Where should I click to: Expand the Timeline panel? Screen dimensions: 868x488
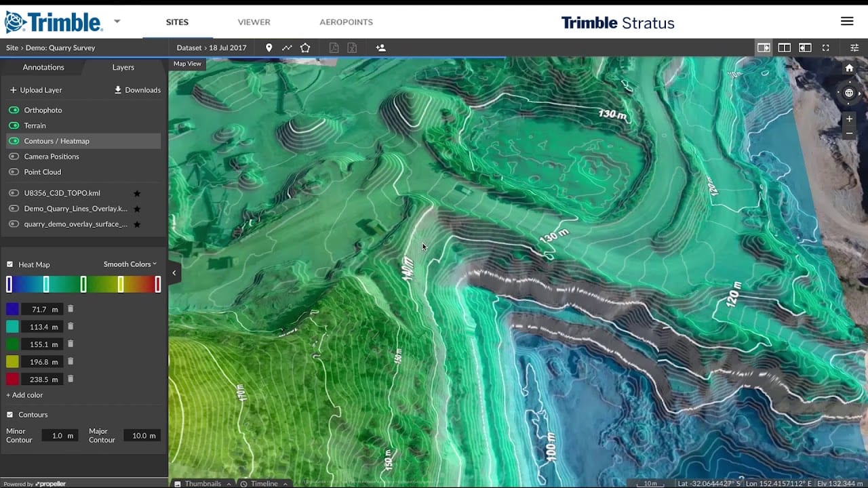[264, 483]
